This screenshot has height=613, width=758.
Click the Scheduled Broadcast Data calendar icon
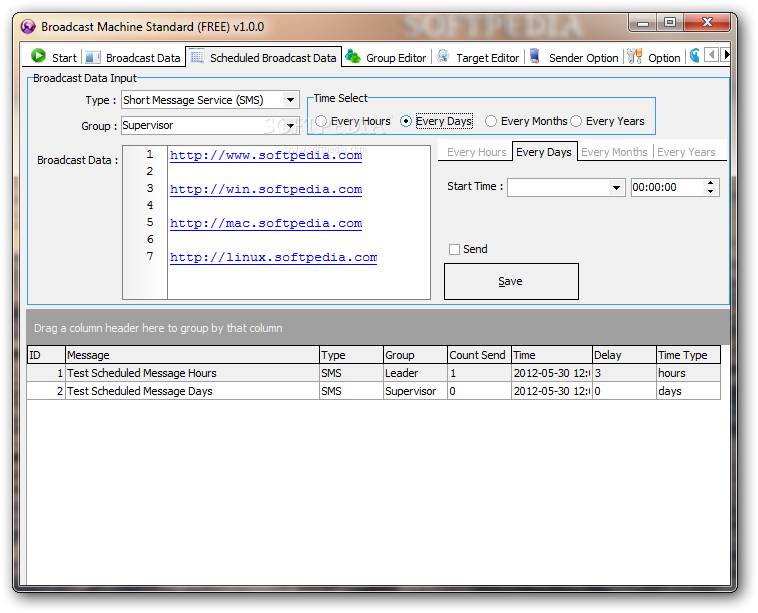tap(197, 57)
